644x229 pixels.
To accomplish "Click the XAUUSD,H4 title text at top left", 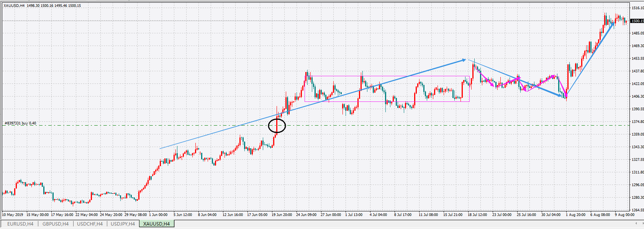I will point(14,6).
